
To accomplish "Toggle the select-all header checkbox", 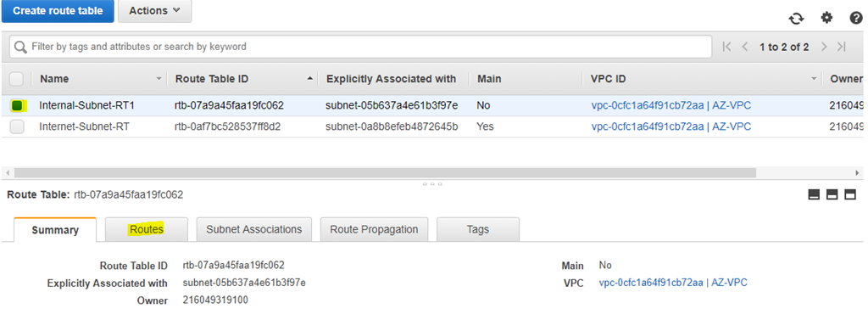I will pos(17,79).
